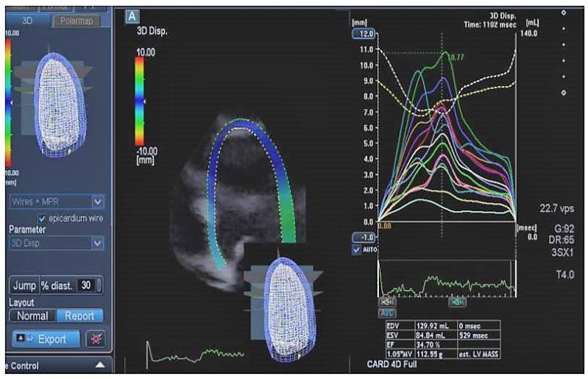Collapse the Control panel arrow

[x=99, y=365]
